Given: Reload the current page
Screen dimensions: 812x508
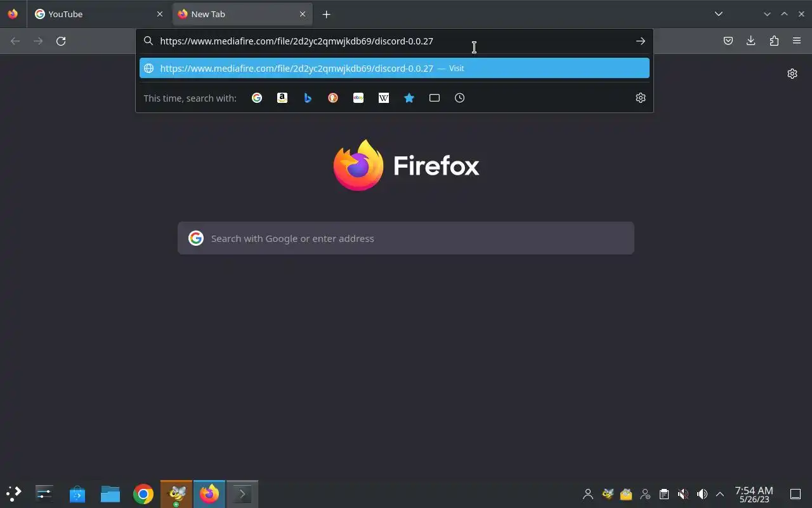Looking at the screenshot, I should (x=61, y=41).
